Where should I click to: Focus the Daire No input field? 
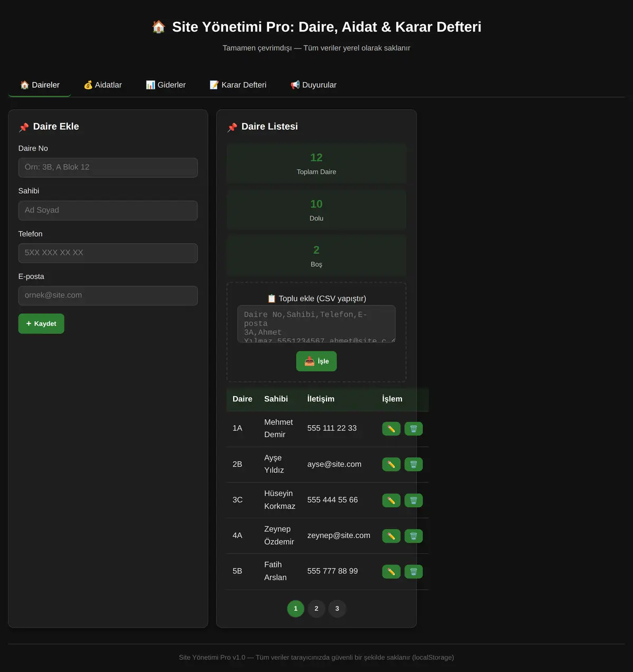point(108,167)
